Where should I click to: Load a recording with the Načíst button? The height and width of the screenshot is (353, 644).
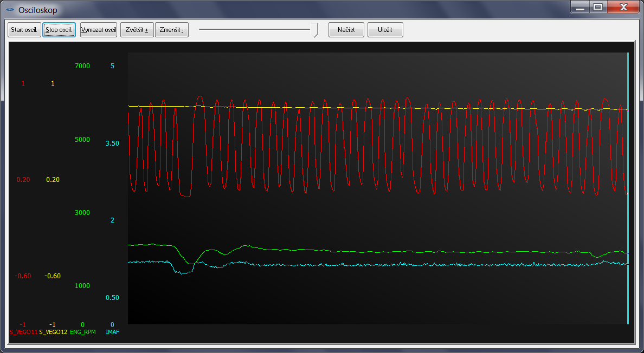[x=346, y=30]
